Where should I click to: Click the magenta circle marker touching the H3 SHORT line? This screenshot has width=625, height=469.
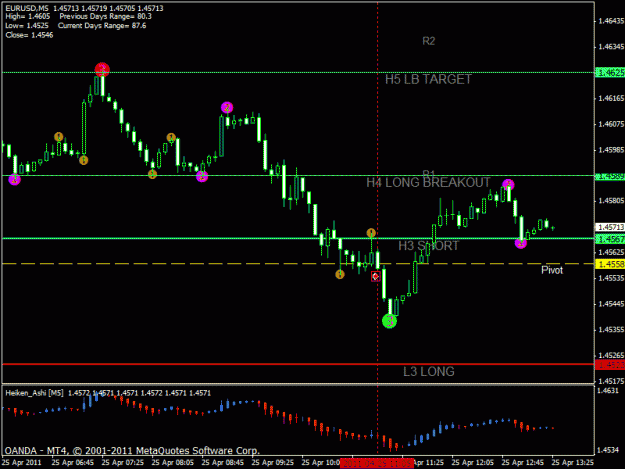[x=521, y=243]
